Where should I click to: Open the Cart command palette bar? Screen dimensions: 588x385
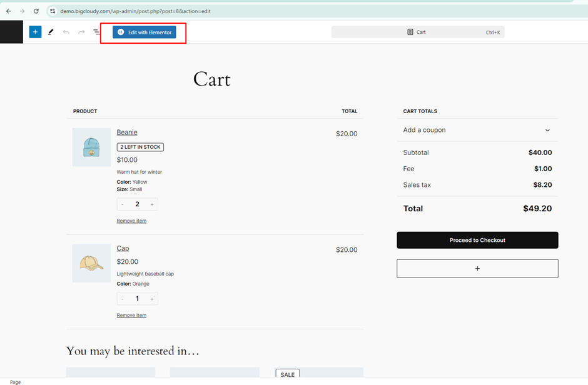[417, 32]
